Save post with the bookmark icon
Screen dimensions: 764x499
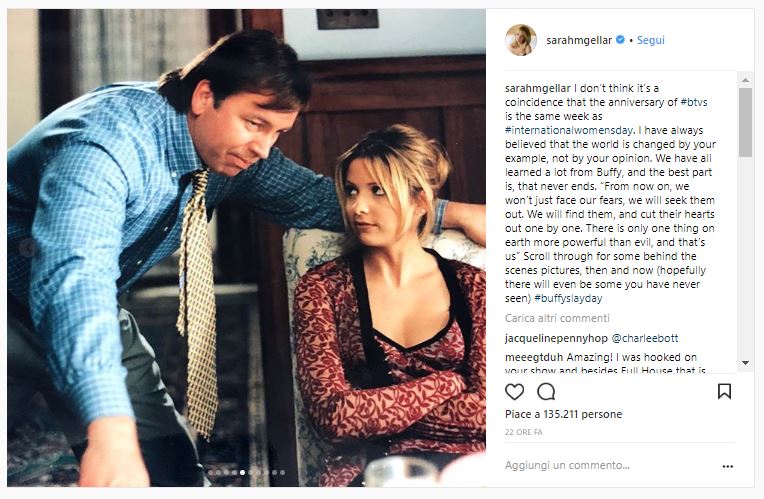coord(724,391)
